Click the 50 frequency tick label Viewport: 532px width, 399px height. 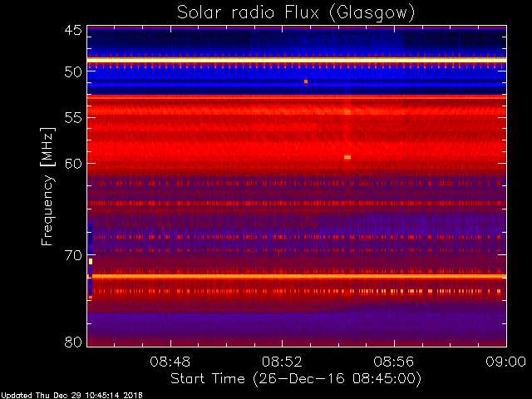[x=73, y=71]
